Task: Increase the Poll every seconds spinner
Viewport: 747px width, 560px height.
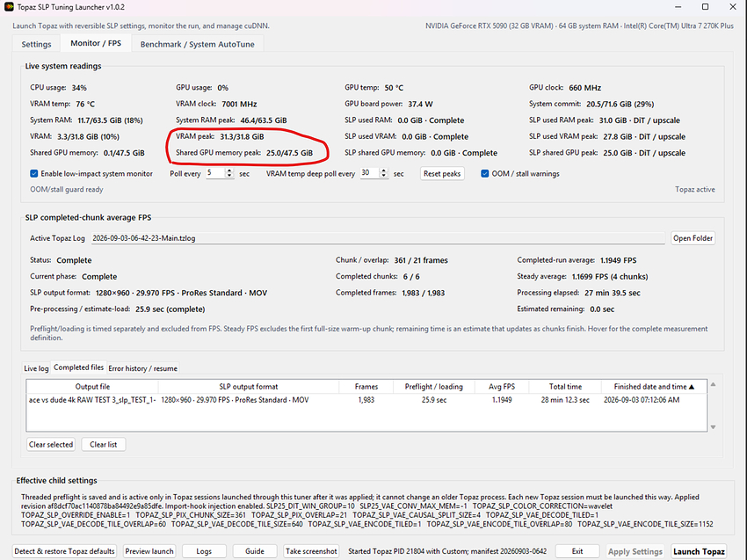Action: click(229, 171)
